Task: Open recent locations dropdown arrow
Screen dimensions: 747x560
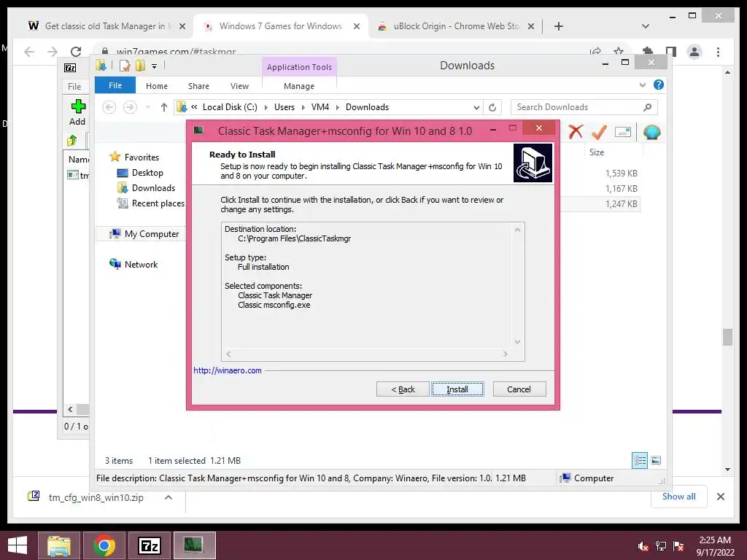Action: point(147,107)
